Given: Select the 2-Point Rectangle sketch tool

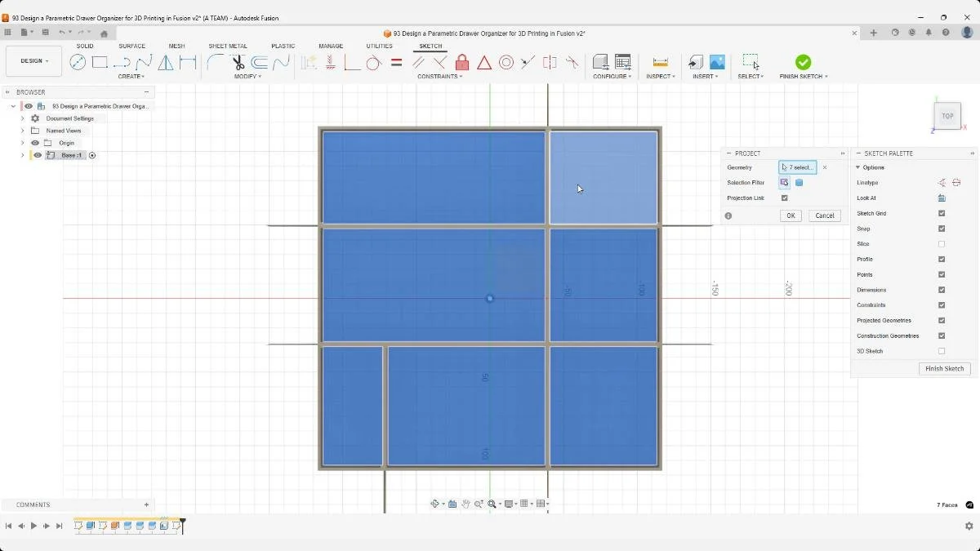Looking at the screenshot, I should coord(100,62).
